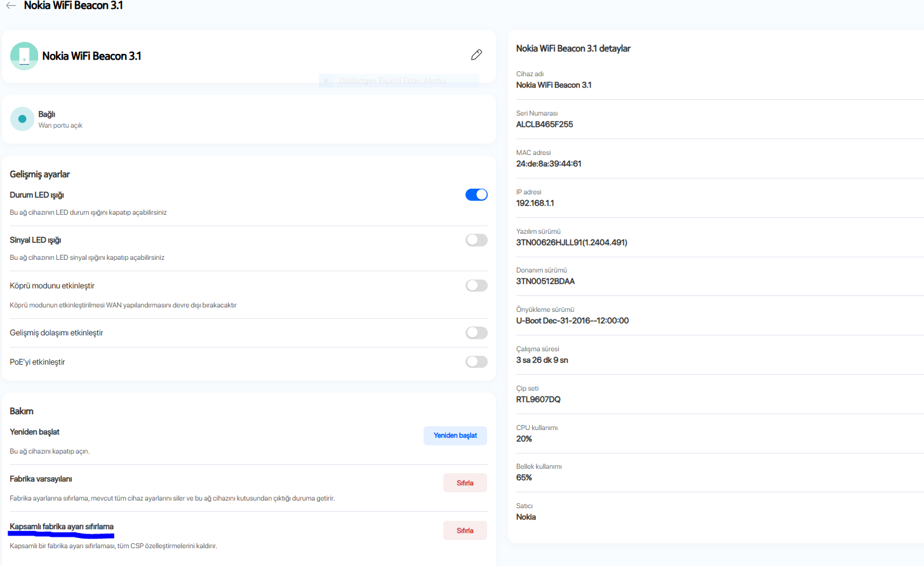The image size is (924, 566).
Task: Click the Köprü modunun etkinleştirilmesi WAN description text
Action: click(123, 306)
